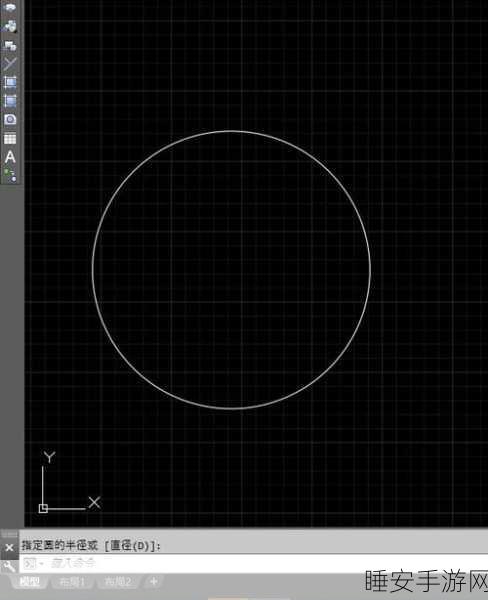Select the point tool X-shaped icon
488x600 pixels.
(x=10, y=64)
